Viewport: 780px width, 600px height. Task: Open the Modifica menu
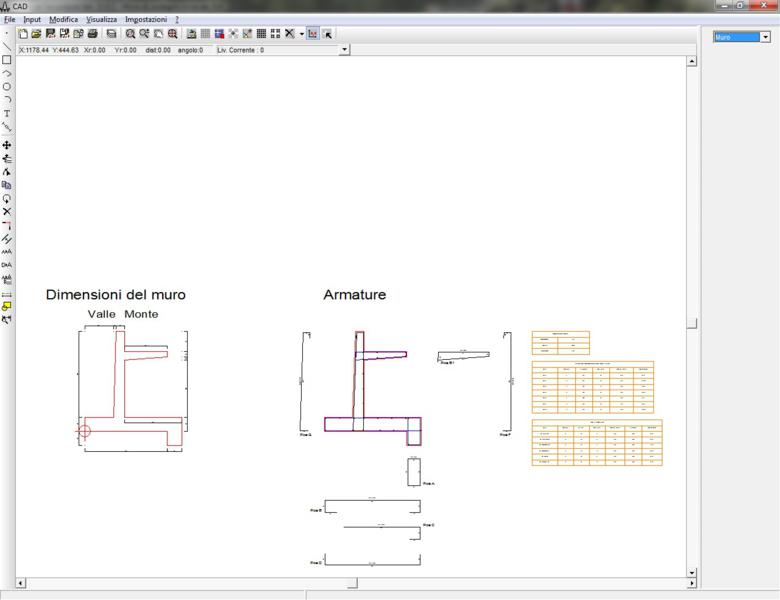tap(63, 19)
